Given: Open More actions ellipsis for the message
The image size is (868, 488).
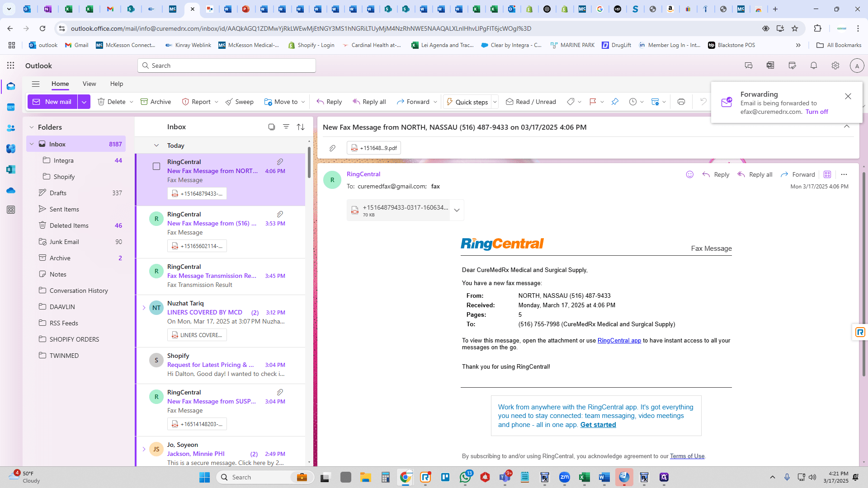Looking at the screenshot, I should pos(844,174).
